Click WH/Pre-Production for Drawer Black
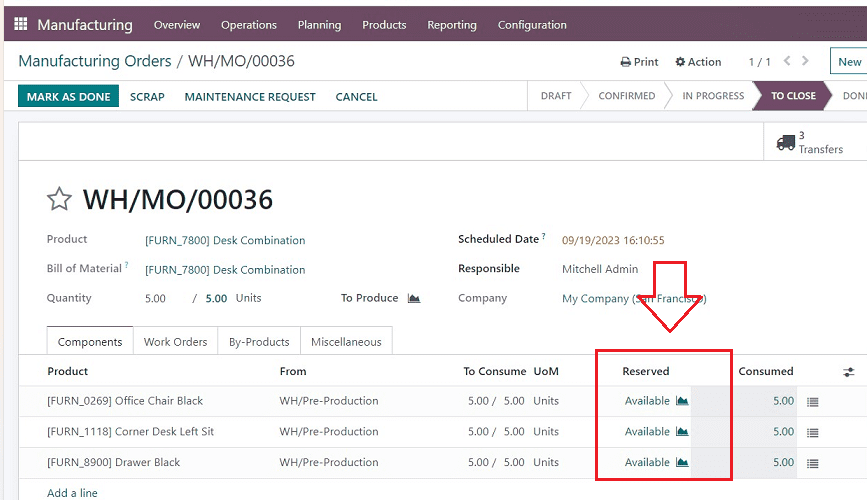 [329, 462]
